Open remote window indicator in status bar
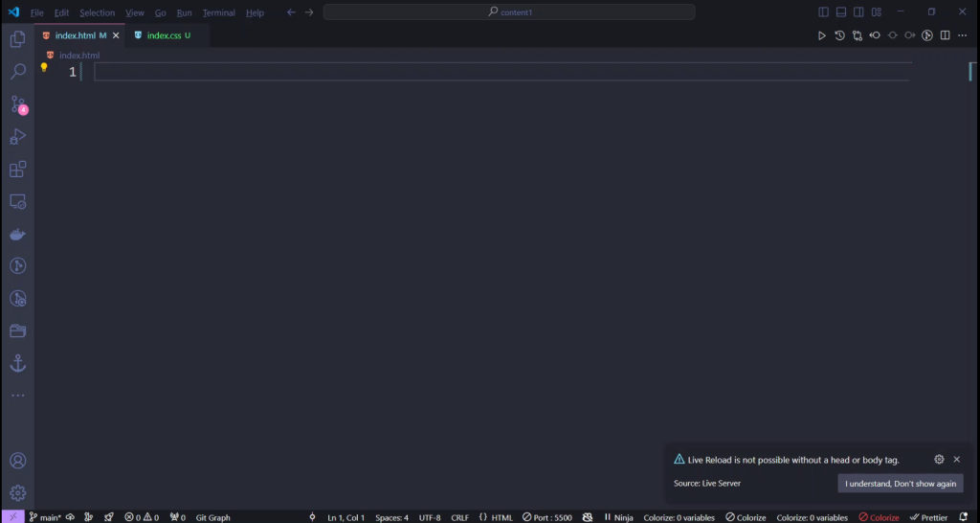This screenshot has height=523, width=980. [13, 516]
